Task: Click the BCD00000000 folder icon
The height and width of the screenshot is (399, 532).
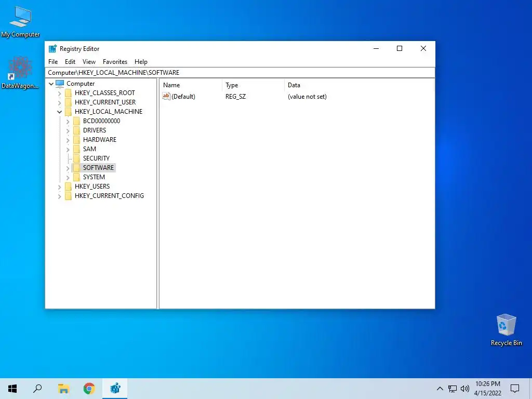Action: coord(77,121)
